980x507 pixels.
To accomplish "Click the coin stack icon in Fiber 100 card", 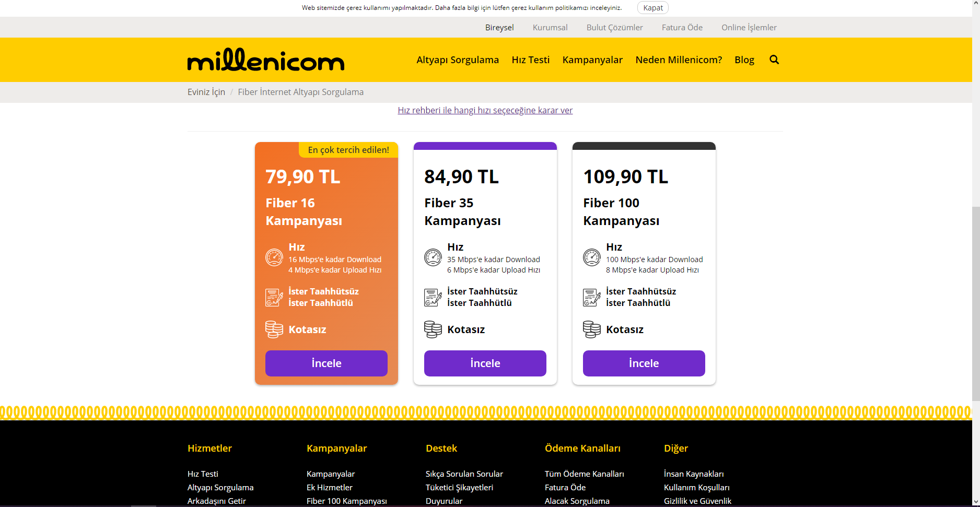I will 592,329.
